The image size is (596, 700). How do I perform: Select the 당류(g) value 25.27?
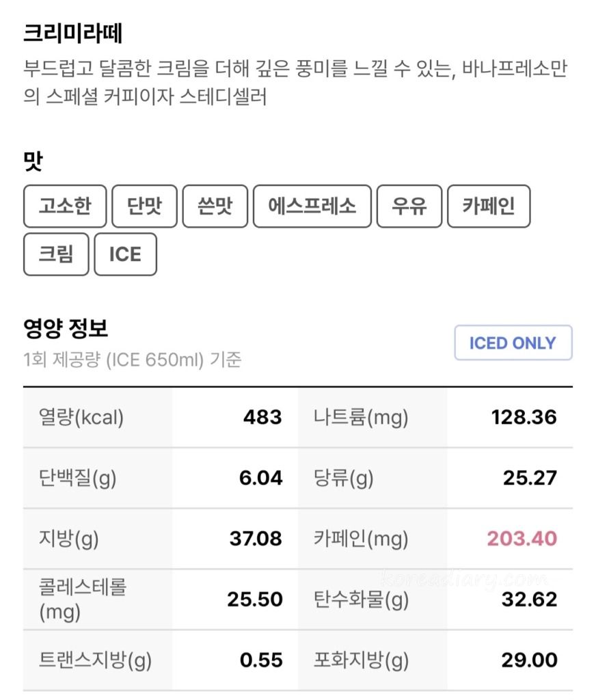pyautogui.click(x=530, y=478)
